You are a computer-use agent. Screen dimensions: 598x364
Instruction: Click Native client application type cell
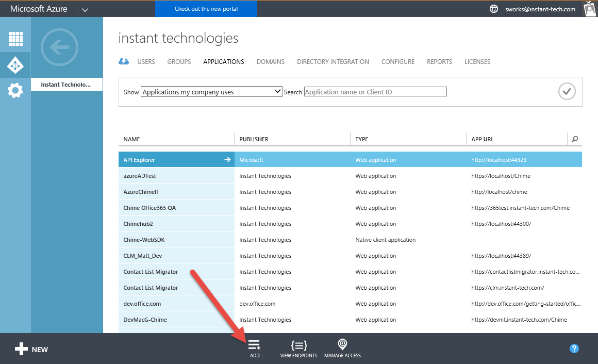tap(386, 240)
